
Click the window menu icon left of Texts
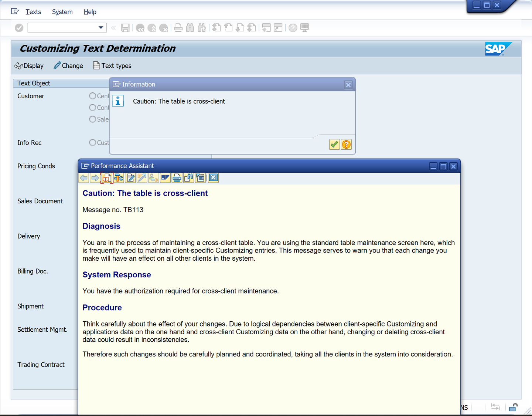(x=15, y=11)
